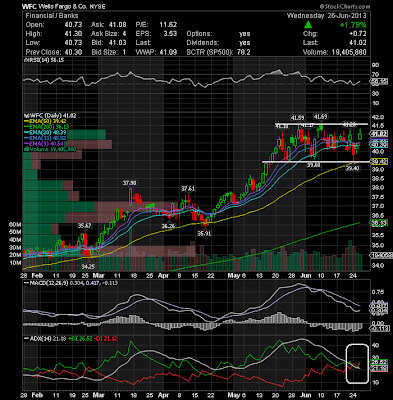Click the Ask price 41.08

[118, 25]
